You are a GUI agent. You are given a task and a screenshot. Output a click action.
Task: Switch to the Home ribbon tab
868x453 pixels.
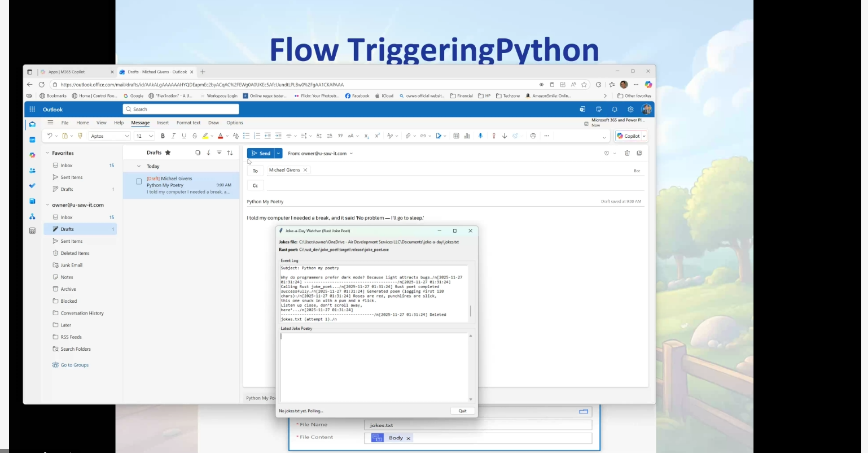click(82, 123)
